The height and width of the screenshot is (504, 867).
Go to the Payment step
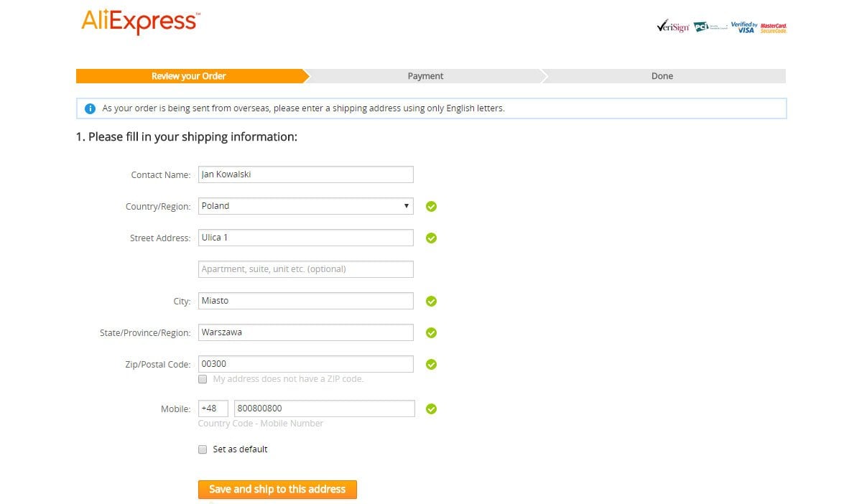tap(425, 76)
